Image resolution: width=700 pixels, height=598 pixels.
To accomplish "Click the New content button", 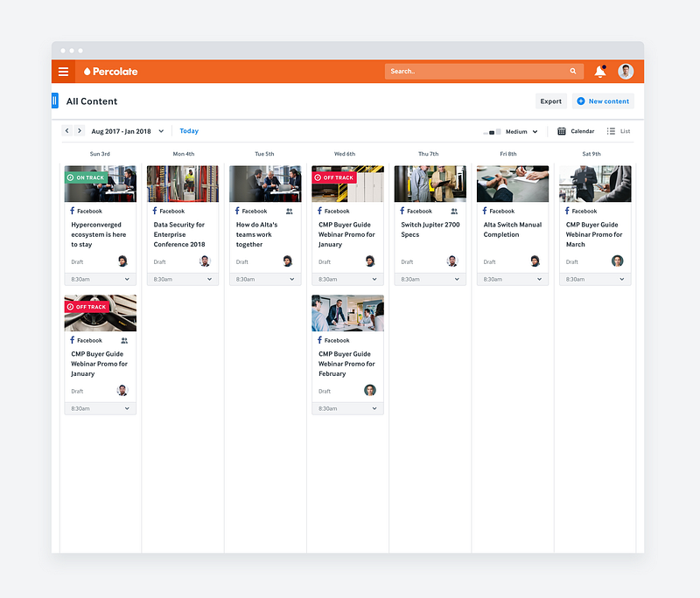I will [x=603, y=101].
